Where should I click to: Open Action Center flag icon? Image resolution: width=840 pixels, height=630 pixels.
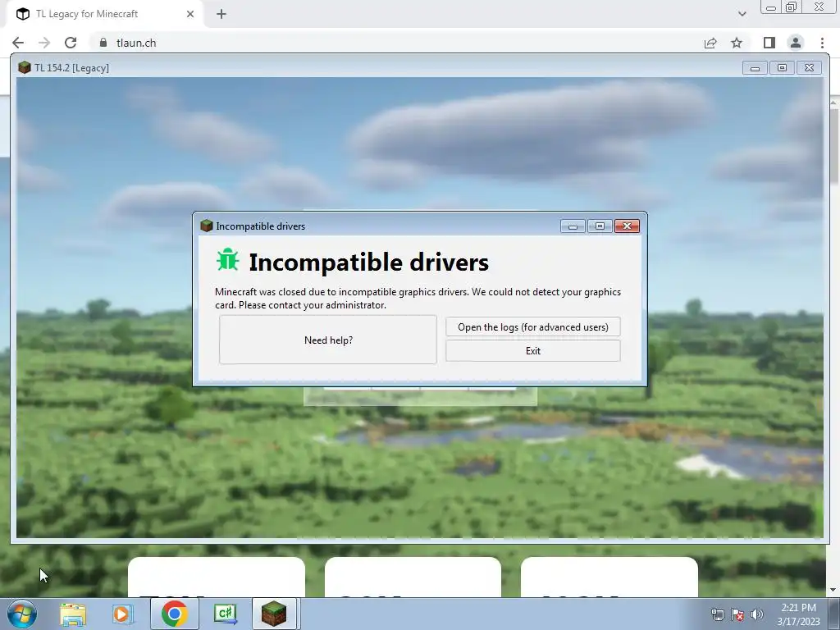737,615
